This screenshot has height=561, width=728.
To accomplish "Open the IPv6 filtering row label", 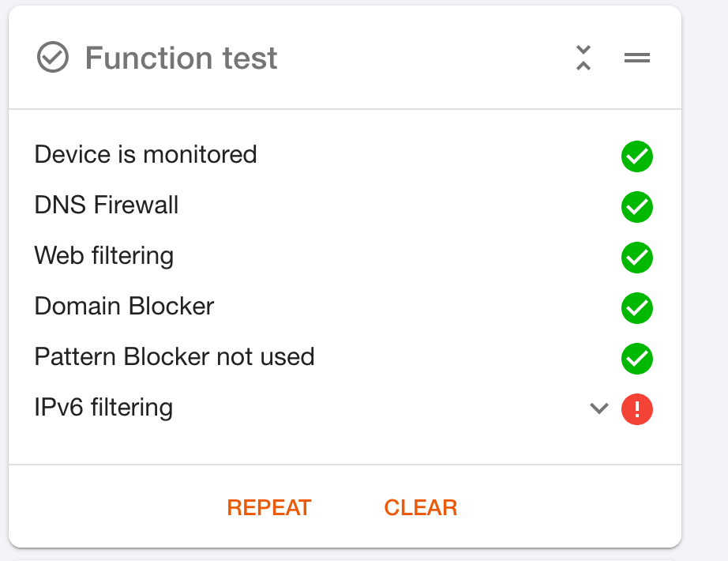I will (103, 408).
